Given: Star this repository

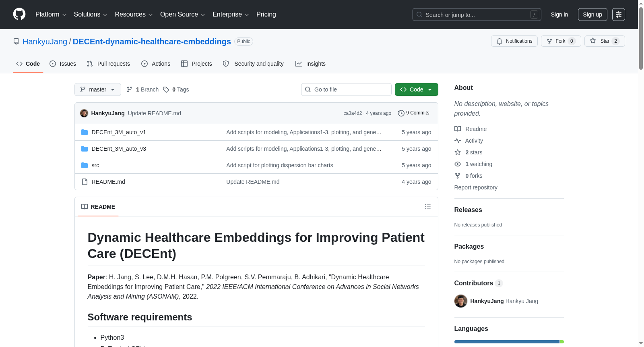Looking at the screenshot, I should (x=605, y=41).
